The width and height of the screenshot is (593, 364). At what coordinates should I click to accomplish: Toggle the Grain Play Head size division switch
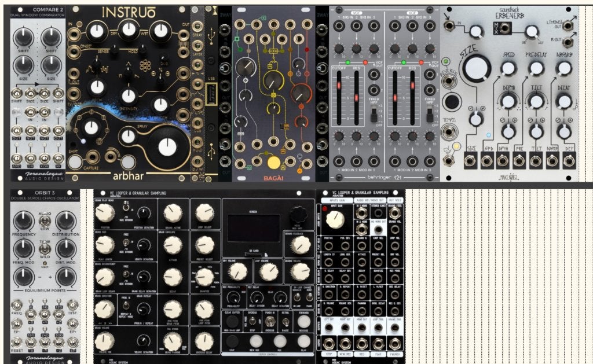click(126, 207)
